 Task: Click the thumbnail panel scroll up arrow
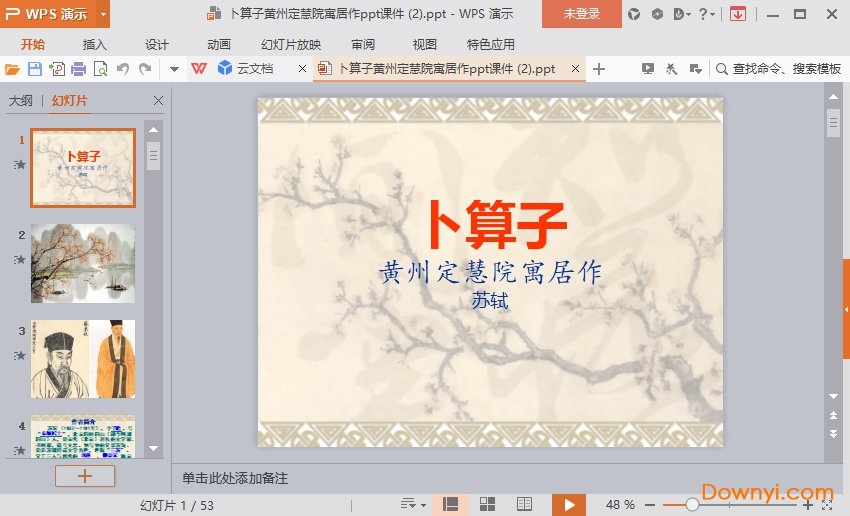[x=153, y=130]
